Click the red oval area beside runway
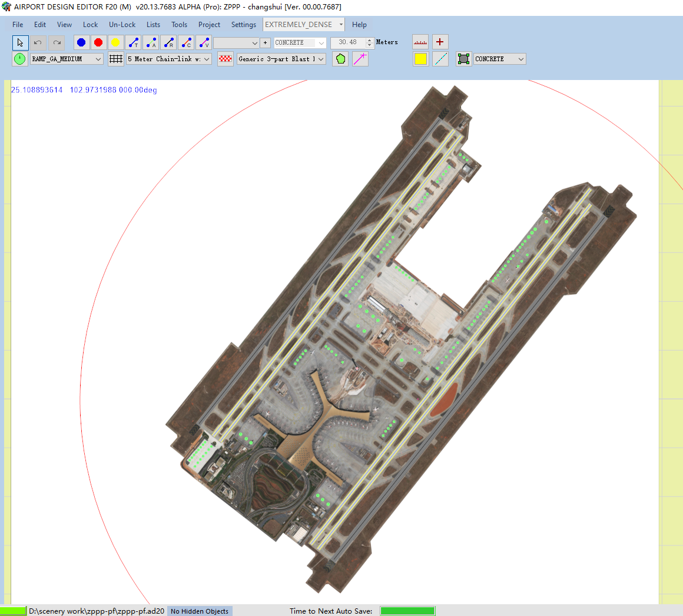Image resolution: width=683 pixels, height=616 pixels. click(x=443, y=399)
